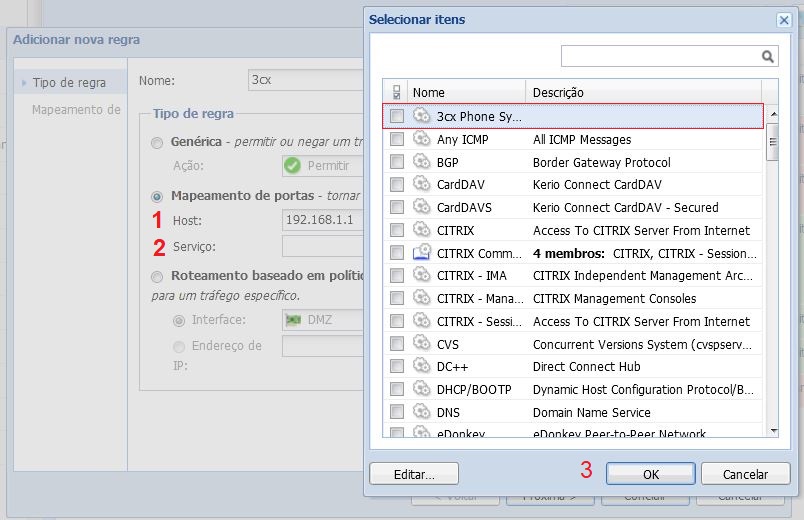Image resolution: width=804 pixels, height=520 pixels.
Task: Click the DNS service icon
Action: point(421,411)
